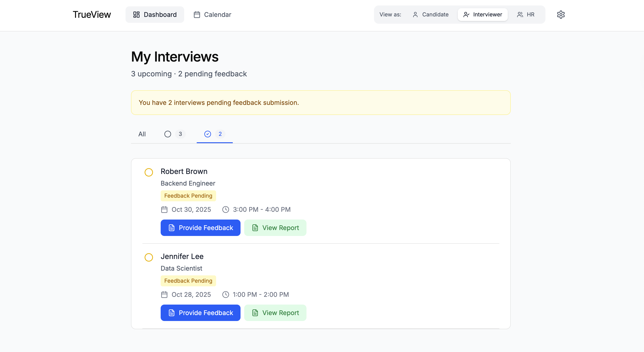Click the Calendar icon in navbar
644x352 pixels.
pyautogui.click(x=197, y=15)
